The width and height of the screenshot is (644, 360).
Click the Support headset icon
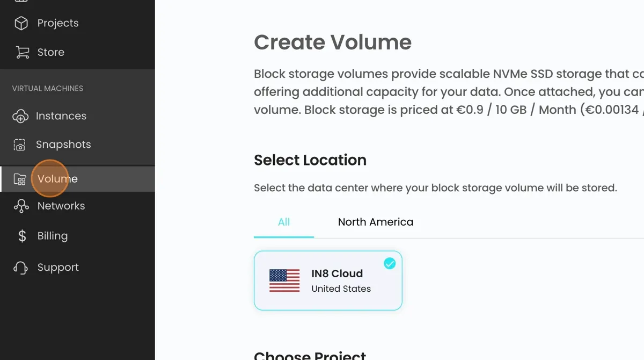click(x=20, y=268)
